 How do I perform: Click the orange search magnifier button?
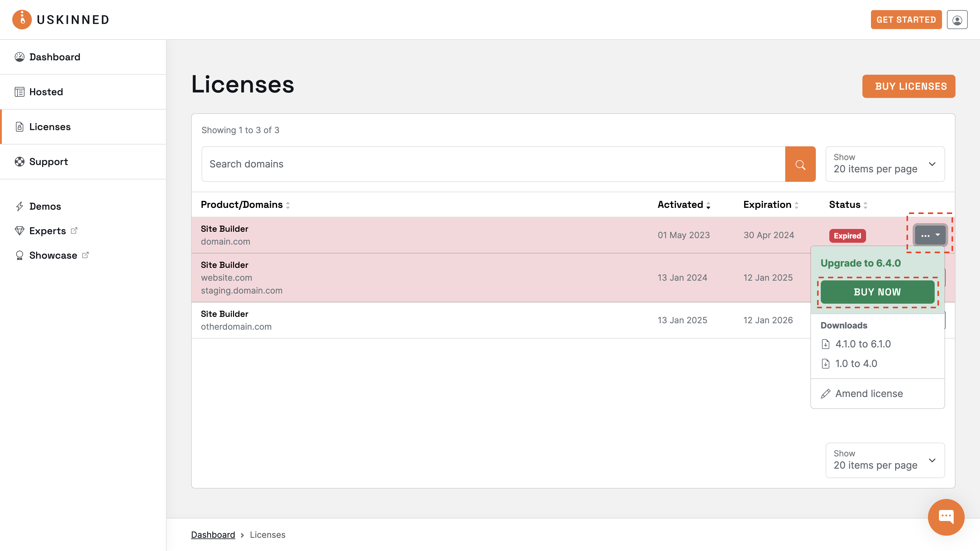coord(800,164)
